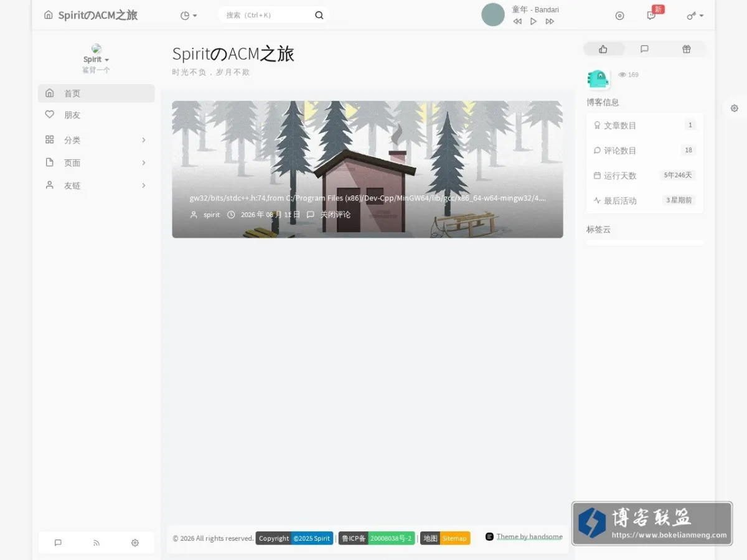Click the 博客信息 heading
This screenshot has width=747, height=560.
[603, 102]
